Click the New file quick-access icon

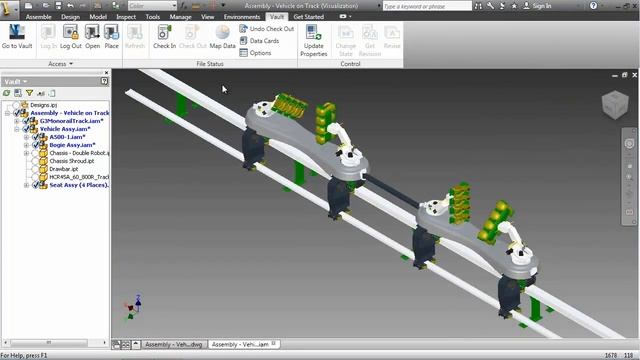[x=29, y=6]
